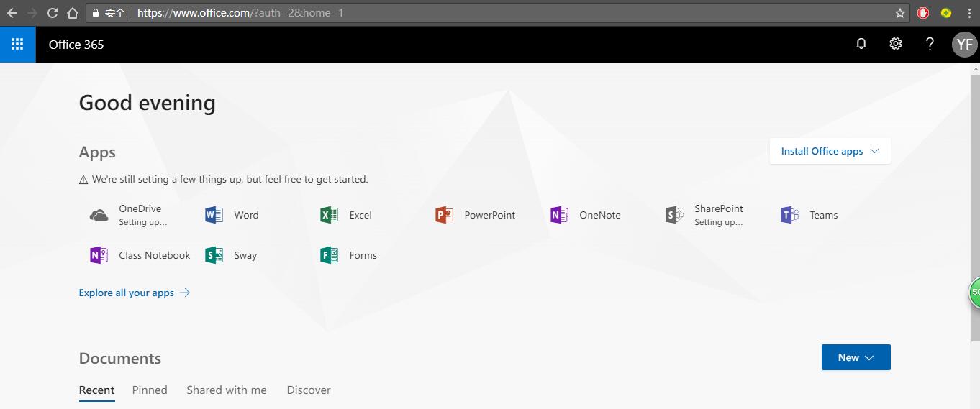Viewport: 980px width, 409px height.
Task: Reload the page with refresh icon
Action: [53, 13]
